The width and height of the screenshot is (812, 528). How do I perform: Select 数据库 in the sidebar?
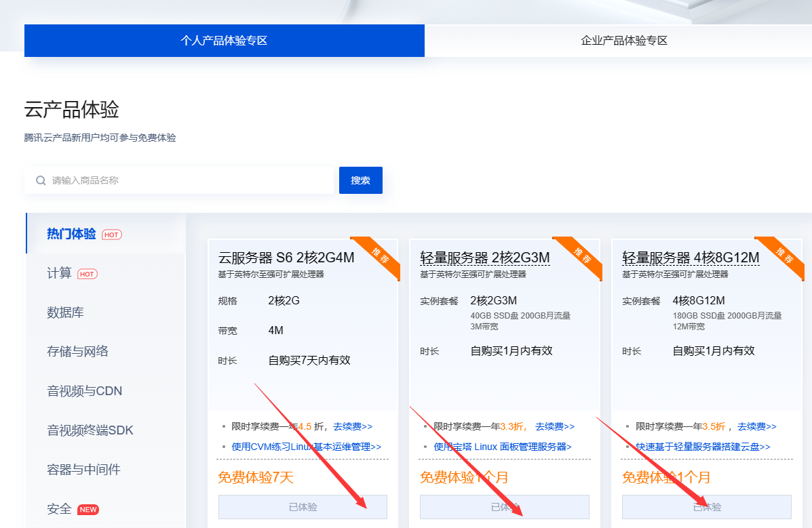65,312
